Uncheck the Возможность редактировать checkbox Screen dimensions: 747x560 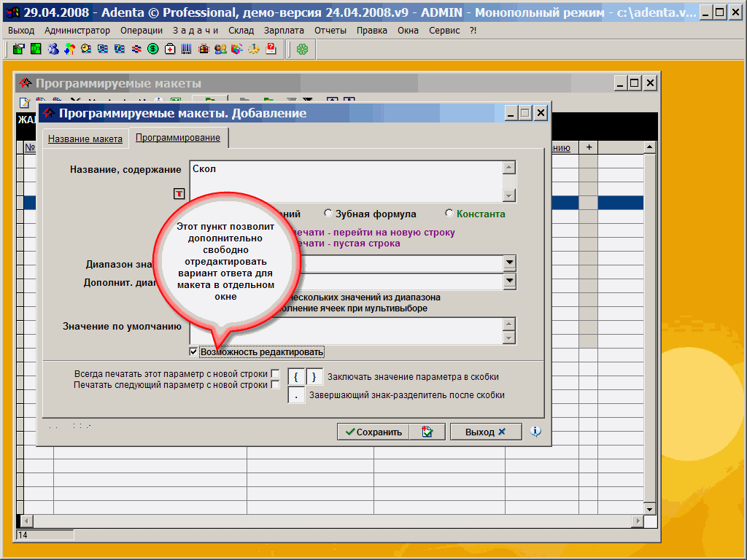(193, 352)
